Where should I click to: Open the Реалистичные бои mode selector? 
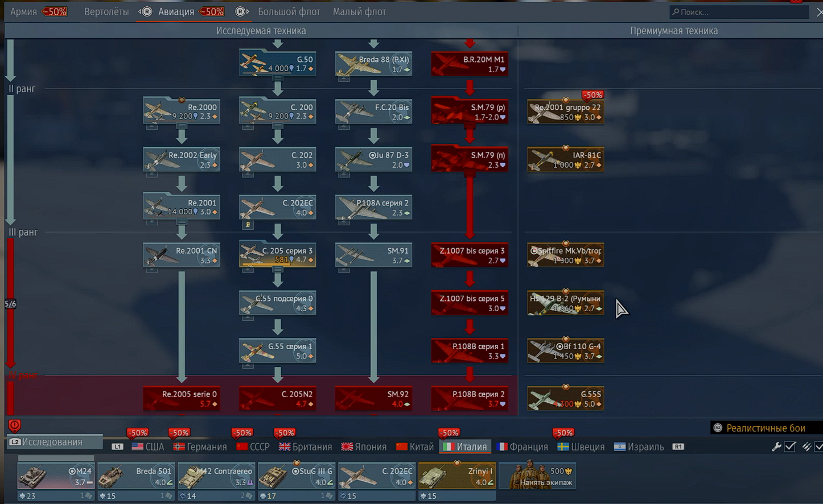tap(766, 428)
